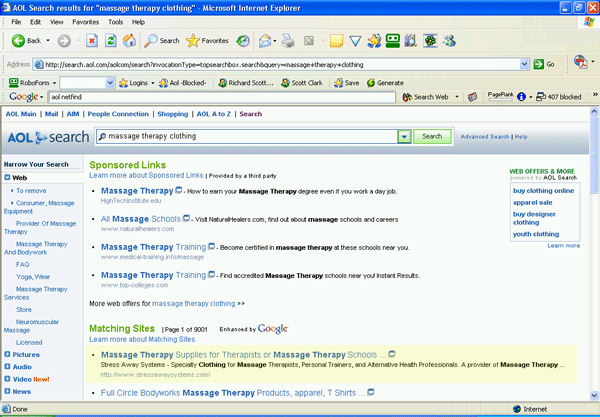Open preview icon beside Stress Away Systems result
This screenshot has height=417, width=600.
coord(392,354)
